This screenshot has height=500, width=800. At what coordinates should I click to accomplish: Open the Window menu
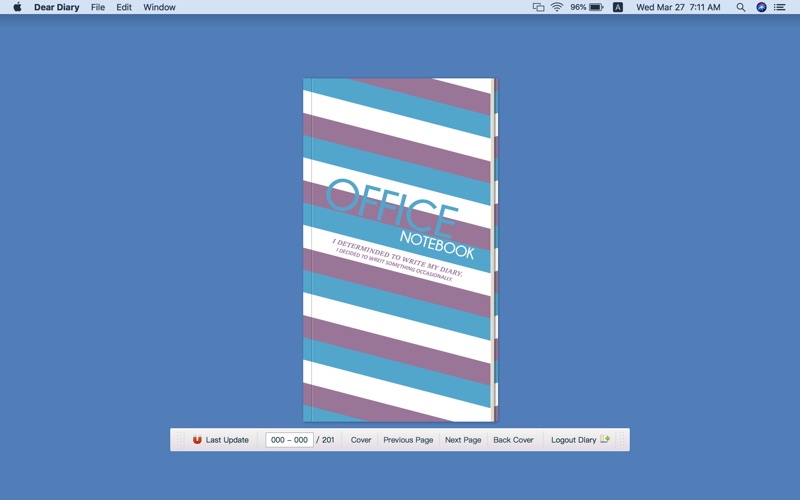159,7
